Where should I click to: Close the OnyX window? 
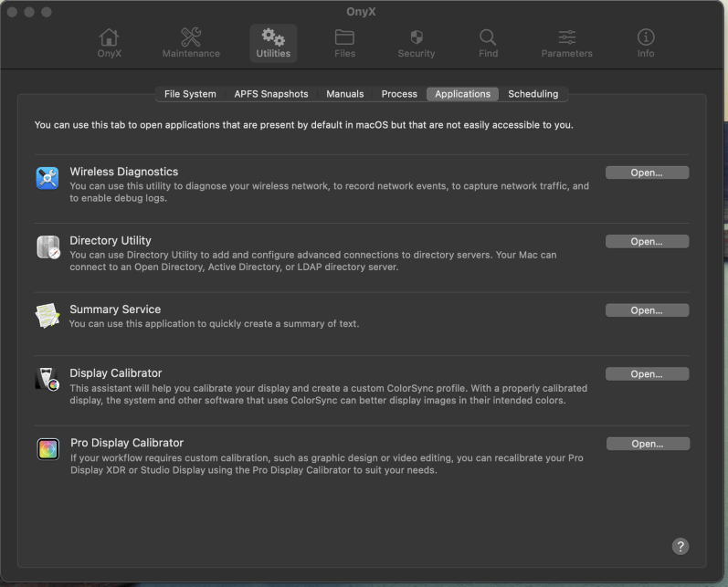coord(12,12)
